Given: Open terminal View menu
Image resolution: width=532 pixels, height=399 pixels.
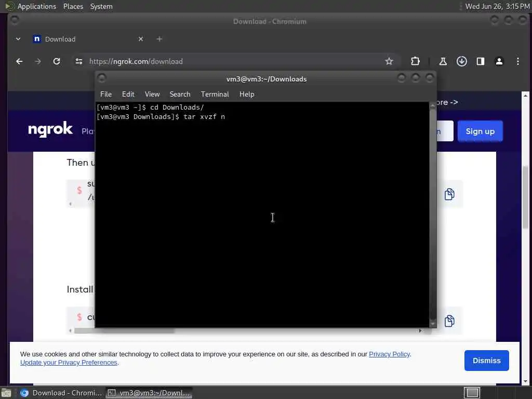Looking at the screenshot, I should [x=152, y=95].
